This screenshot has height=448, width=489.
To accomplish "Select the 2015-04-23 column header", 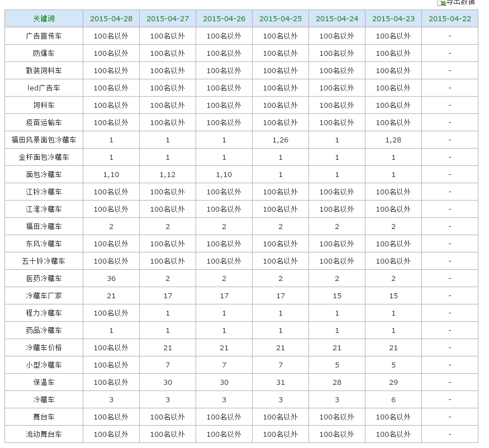I will (393, 18).
